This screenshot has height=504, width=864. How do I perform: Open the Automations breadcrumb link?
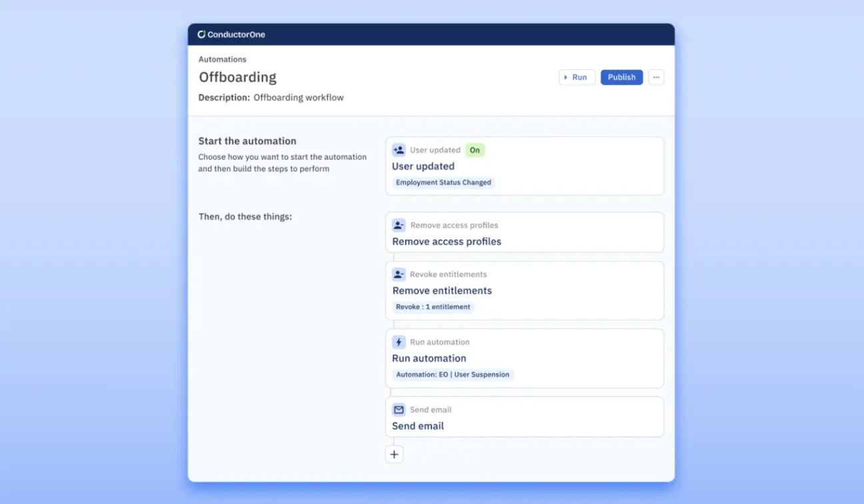click(222, 59)
